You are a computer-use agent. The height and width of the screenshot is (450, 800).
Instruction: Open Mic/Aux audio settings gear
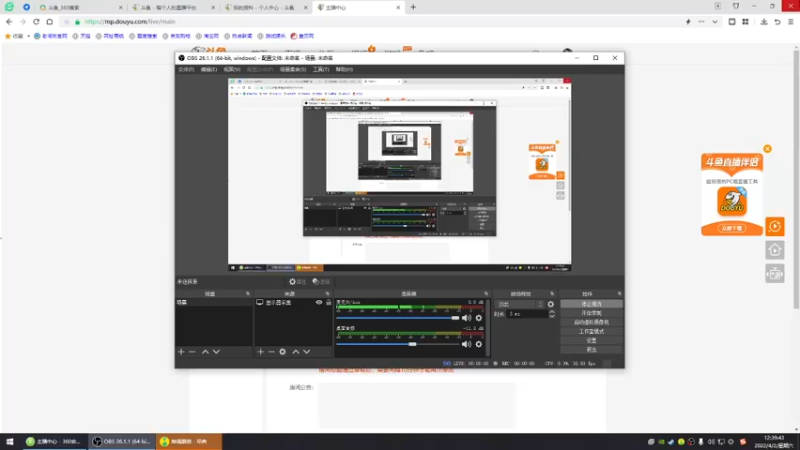click(x=479, y=318)
